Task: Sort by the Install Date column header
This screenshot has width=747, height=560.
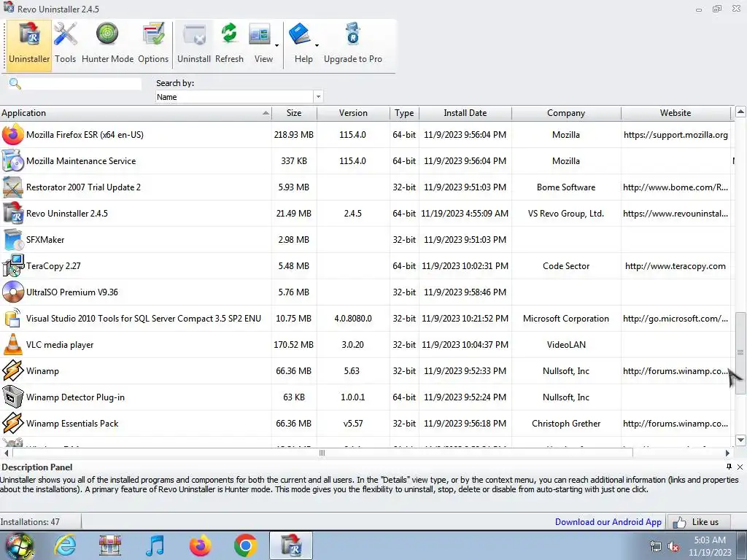Action: (x=465, y=113)
